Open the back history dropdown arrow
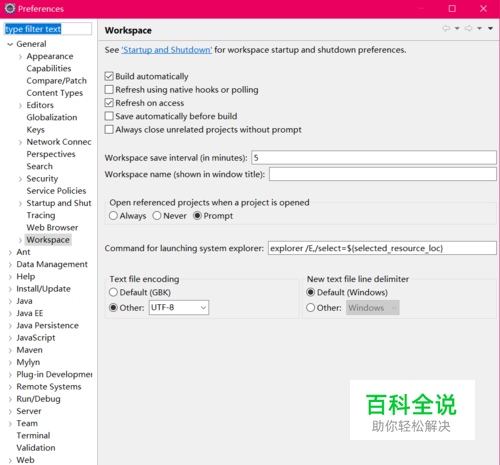Screen dimensions: 500x465 point(457,28)
